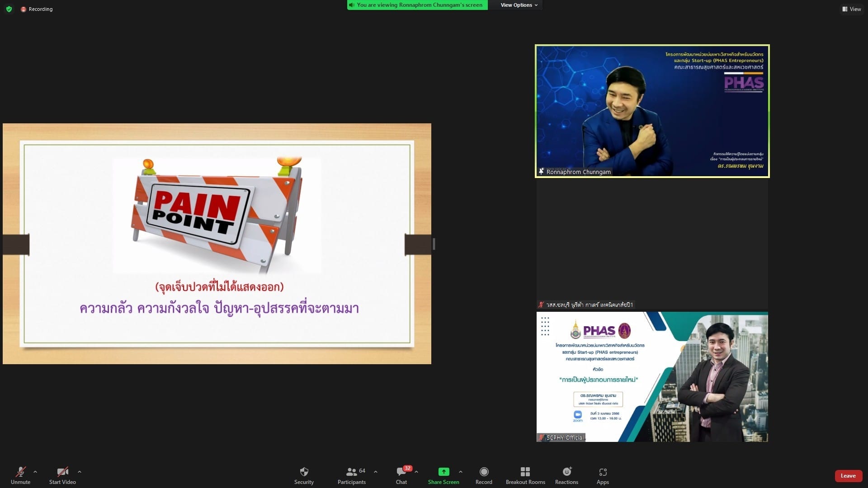Open the Chat panel
Viewport: 868px width, 488px height.
[401, 476]
